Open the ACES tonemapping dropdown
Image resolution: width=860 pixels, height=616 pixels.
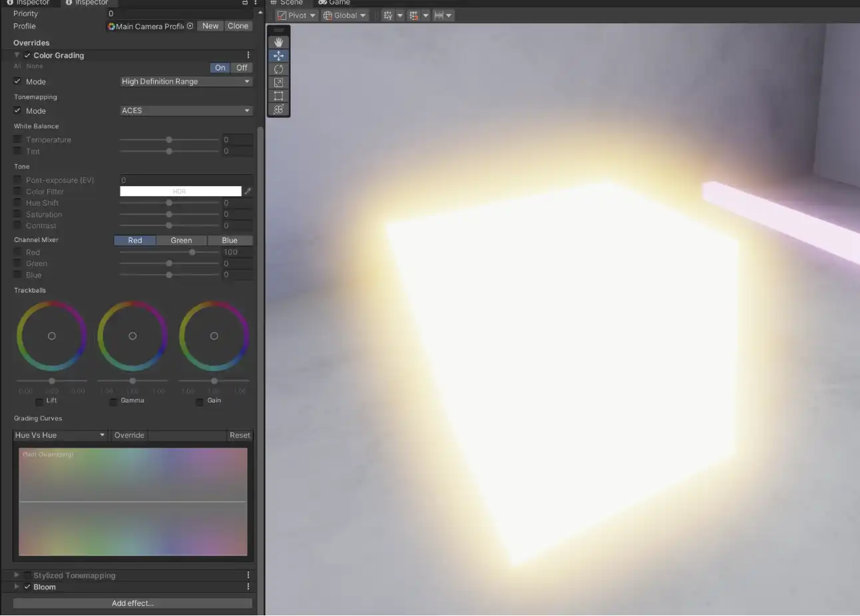pos(186,110)
